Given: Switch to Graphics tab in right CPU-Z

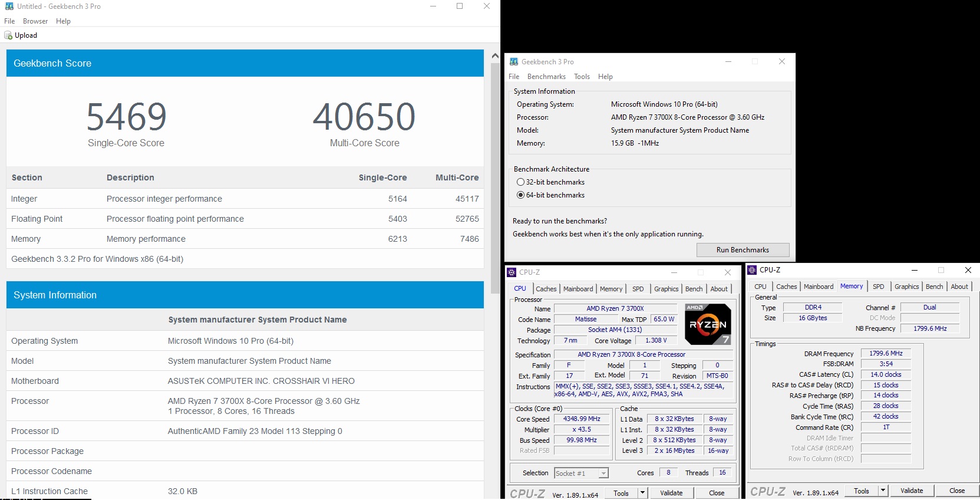Looking at the screenshot, I should tap(906, 287).
